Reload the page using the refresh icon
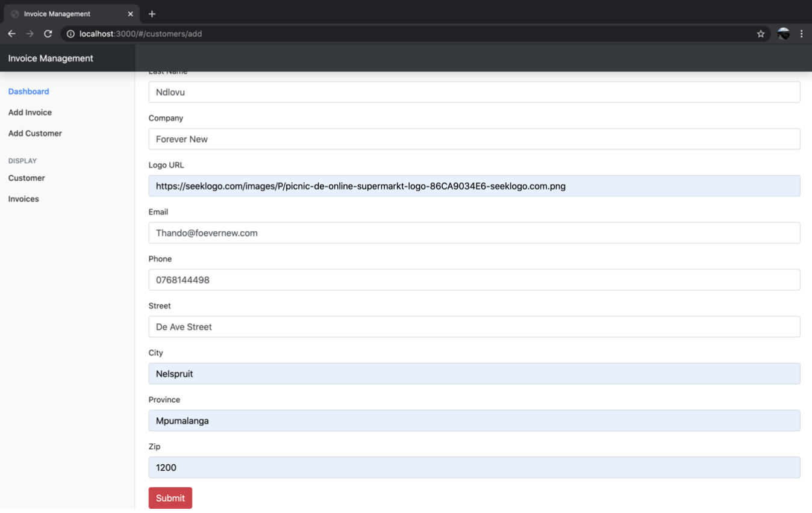This screenshot has width=812, height=513. pyautogui.click(x=48, y=34)
